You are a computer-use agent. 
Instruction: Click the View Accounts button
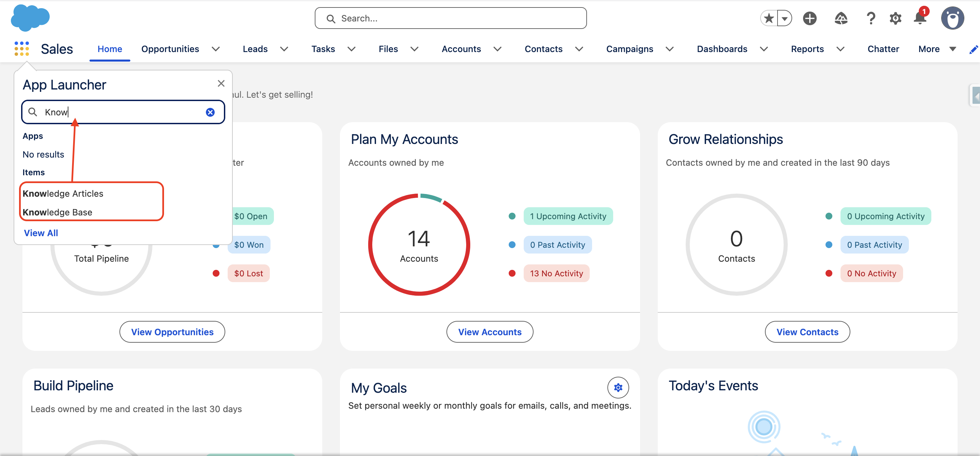[489, 332]
